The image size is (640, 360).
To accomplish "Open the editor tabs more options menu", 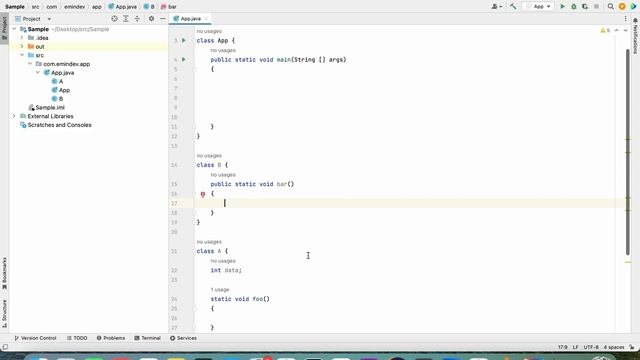I will tap(625, 19).
